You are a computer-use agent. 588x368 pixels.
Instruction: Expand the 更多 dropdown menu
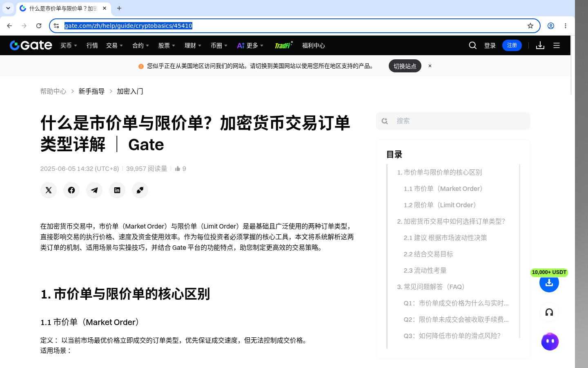coord(250,45)
